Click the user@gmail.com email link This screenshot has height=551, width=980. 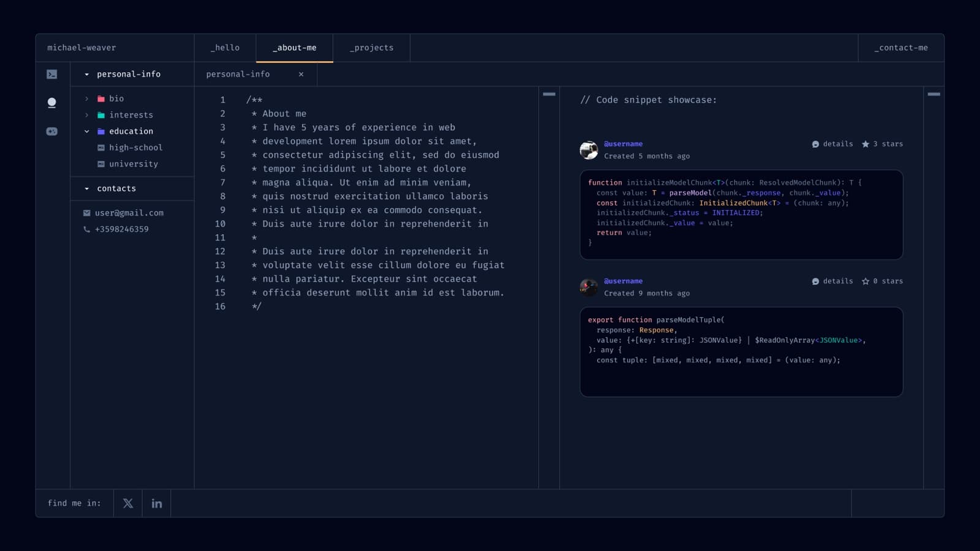pos(129,213)
